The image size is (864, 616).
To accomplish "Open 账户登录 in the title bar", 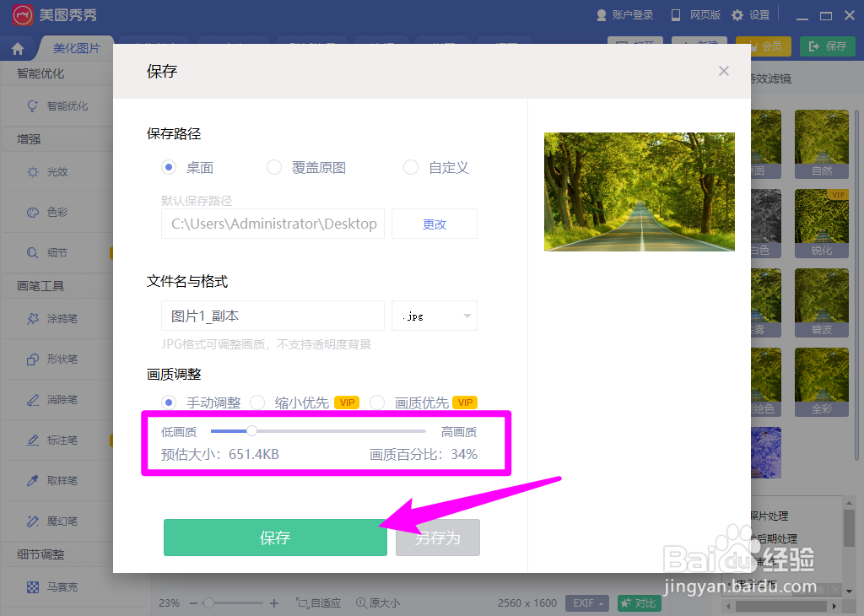I will (632, 14).
